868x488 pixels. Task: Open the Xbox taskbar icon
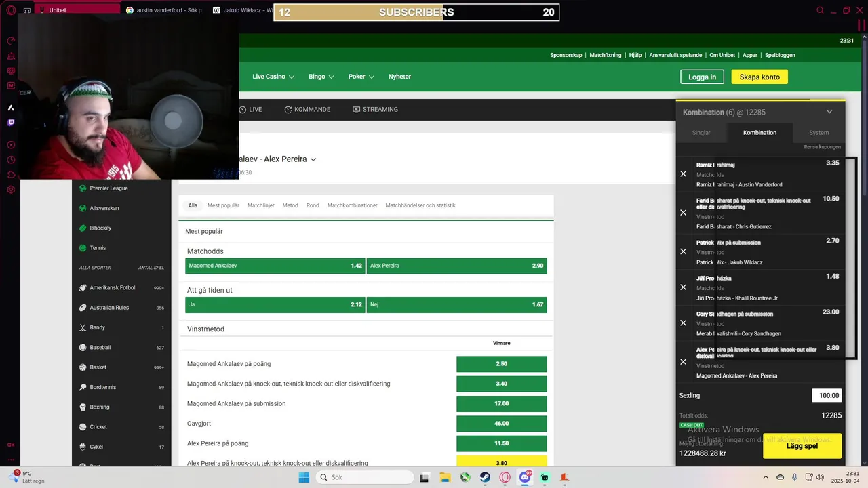tap(465, 477)
